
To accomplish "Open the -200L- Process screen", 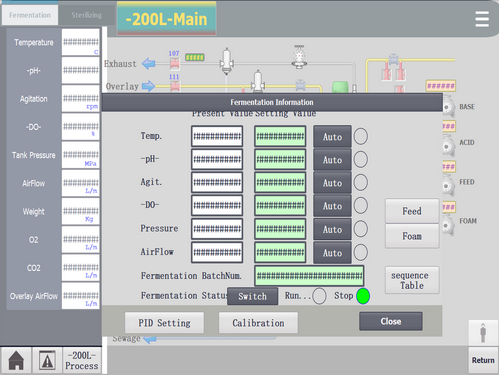I will pyautogui.click(x=82, y=360).
